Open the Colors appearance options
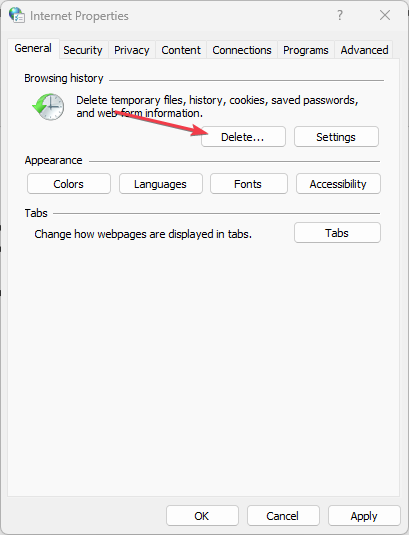The width and height of the screenshot is (409, 535). 69,184
